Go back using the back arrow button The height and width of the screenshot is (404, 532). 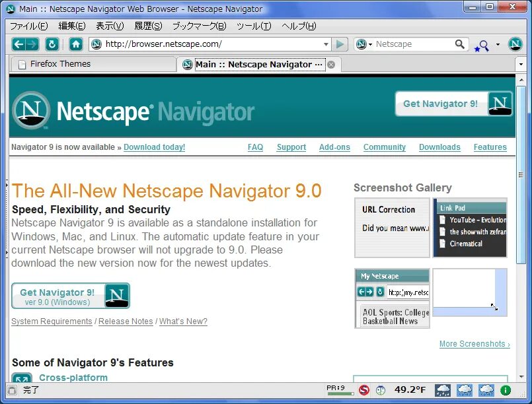coord(19,44)
